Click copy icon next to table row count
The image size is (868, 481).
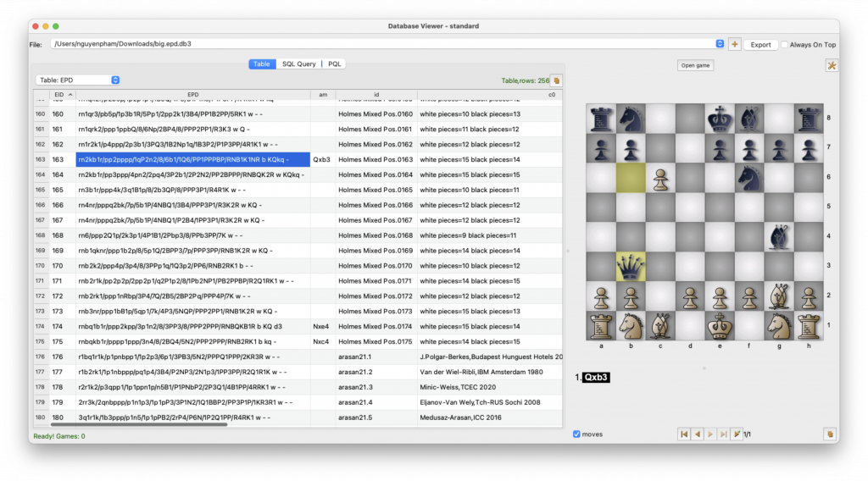click(x=557, y=80)
